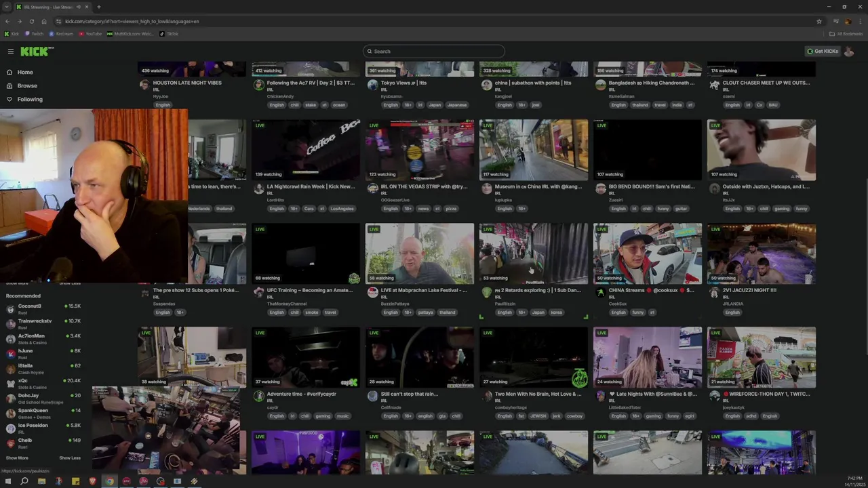
Task: Open the tab search dropdown arrow
Action: (x=7, y=7)
